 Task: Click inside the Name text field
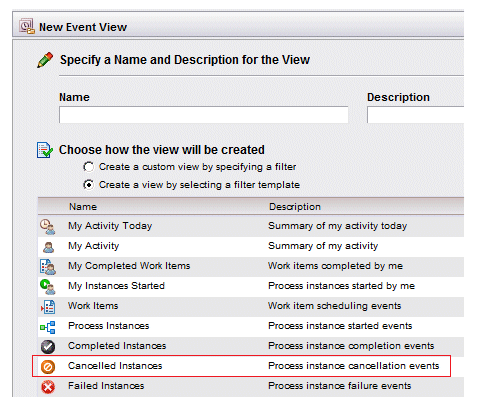204,115
